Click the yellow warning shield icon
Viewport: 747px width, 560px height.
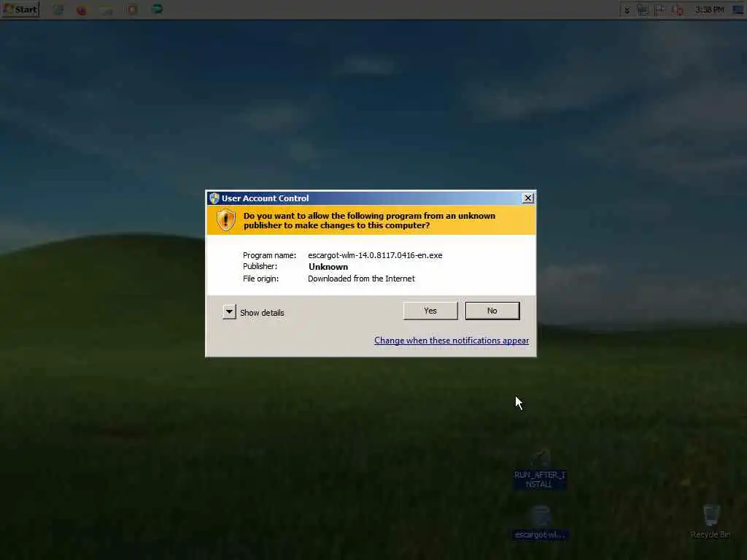(x=226, y=220)
